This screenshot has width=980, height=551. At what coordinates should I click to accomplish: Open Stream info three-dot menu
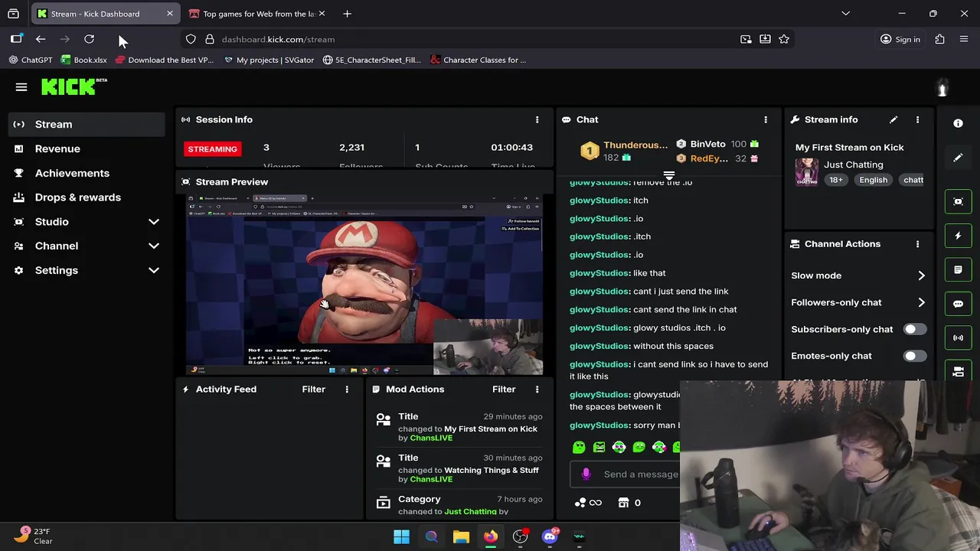click(917, 119)
